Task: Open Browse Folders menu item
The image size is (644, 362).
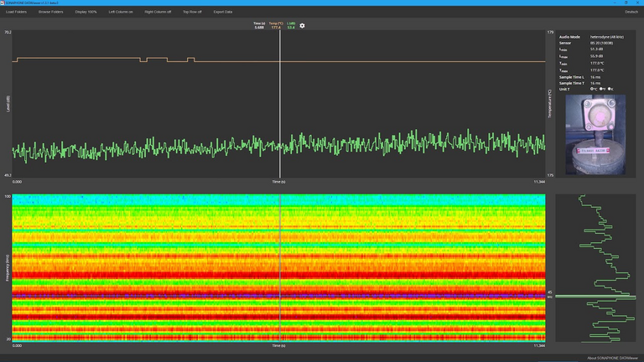Action: (x=50, y=12)
